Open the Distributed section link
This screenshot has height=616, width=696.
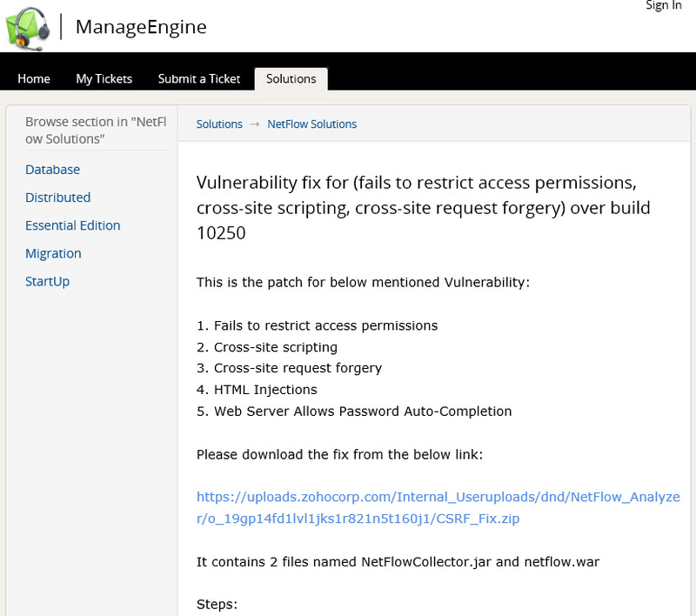click(x=57, y=198)
